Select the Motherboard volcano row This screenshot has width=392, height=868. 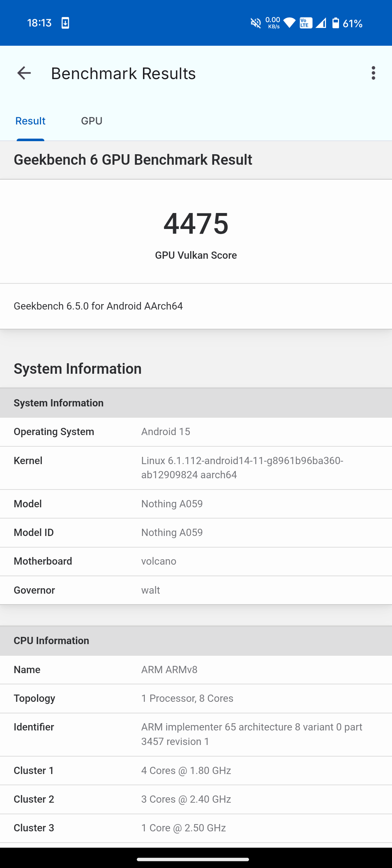coord(196,561)
